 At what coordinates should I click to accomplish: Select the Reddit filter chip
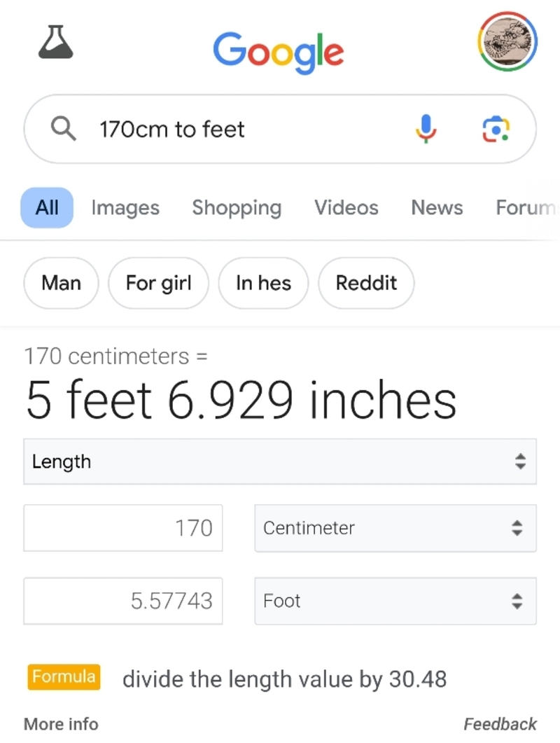(x=365, y=283)
